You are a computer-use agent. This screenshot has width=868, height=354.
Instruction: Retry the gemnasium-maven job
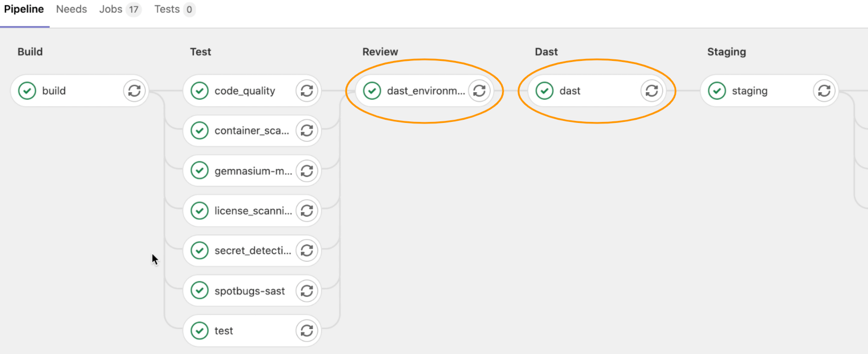307,171
